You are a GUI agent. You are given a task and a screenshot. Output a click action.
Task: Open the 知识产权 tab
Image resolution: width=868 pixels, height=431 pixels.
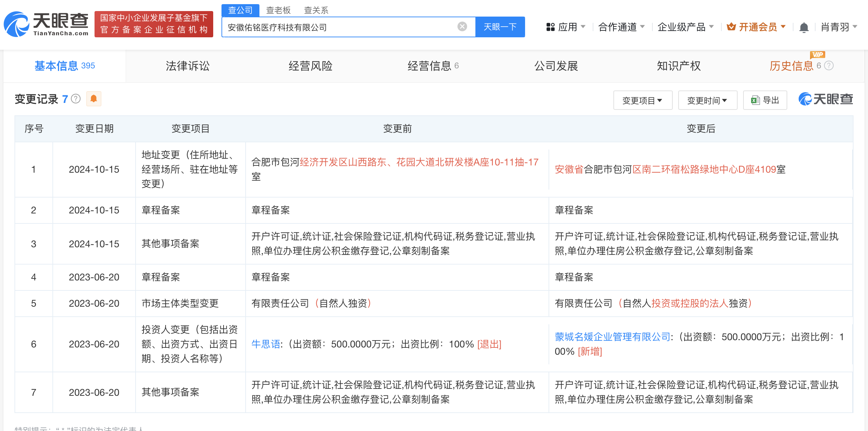[x=679, y=66]
